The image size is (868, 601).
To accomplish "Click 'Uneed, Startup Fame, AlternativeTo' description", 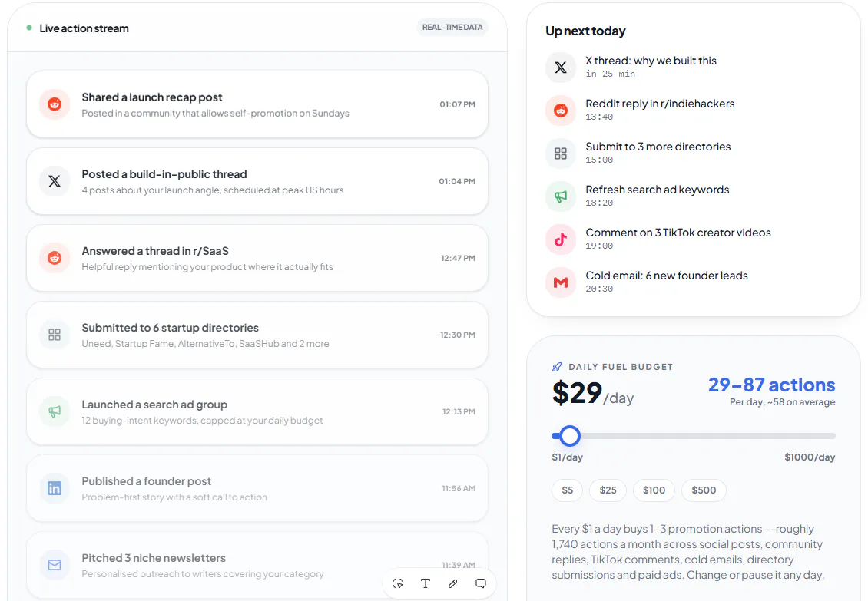I will [205, 344].
